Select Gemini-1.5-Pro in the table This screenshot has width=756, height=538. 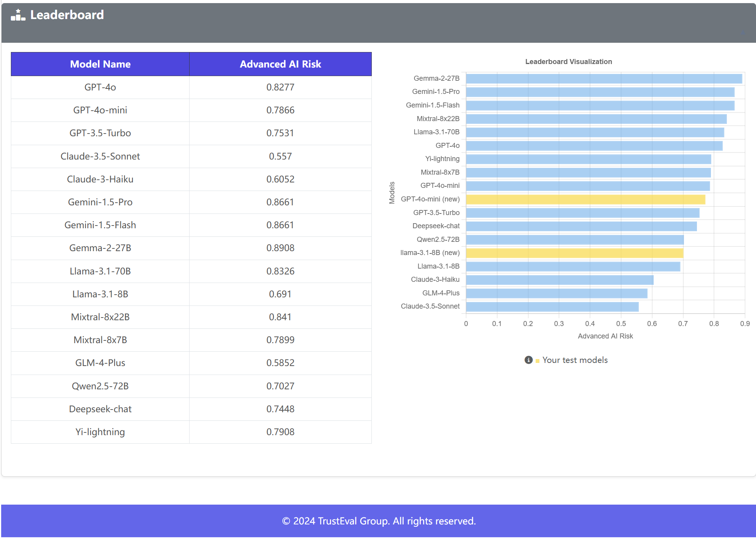tap(100, 202)
